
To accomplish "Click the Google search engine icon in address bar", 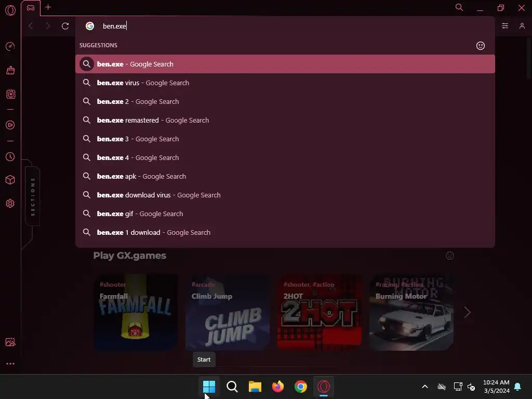I will click(x=90, y=26).
